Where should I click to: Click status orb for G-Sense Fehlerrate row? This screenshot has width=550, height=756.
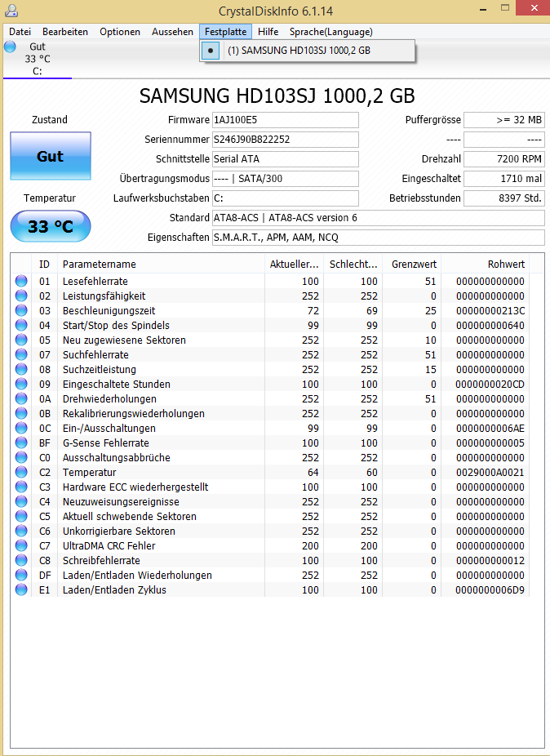tap(21, 443)
